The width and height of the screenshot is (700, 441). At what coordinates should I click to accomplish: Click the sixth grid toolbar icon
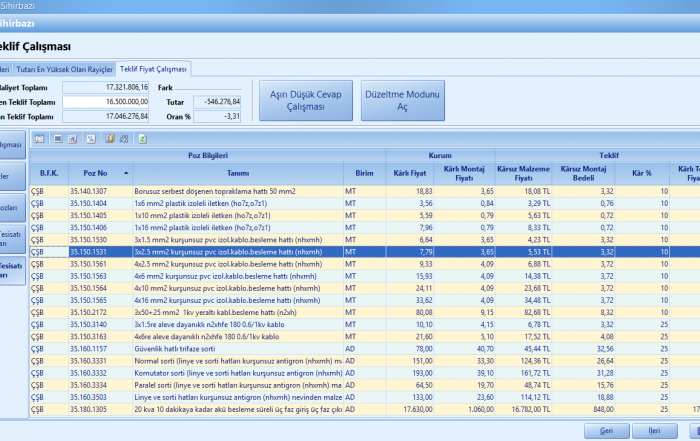pyautogui.click(x=122, y=138)
